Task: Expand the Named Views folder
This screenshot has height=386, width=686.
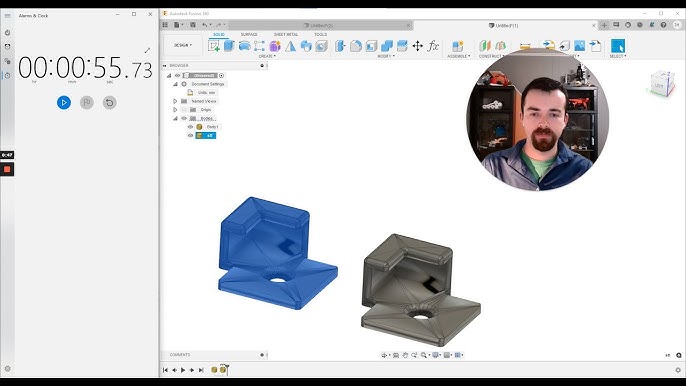Action: coord(175,101)
